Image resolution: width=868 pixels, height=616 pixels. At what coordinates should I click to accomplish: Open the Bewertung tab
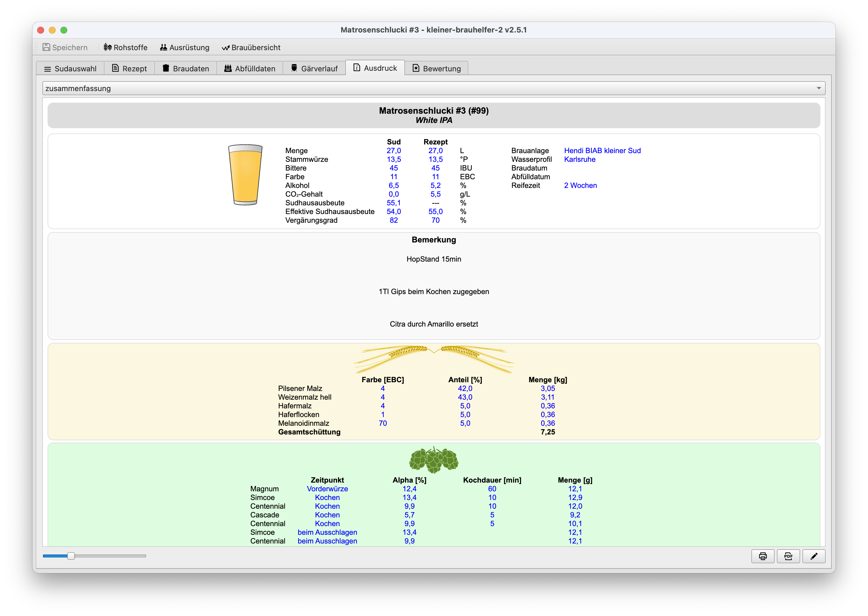[436, 69]
